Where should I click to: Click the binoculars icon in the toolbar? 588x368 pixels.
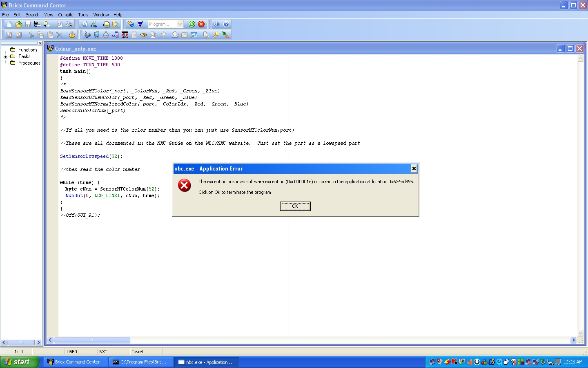[144, 35]
